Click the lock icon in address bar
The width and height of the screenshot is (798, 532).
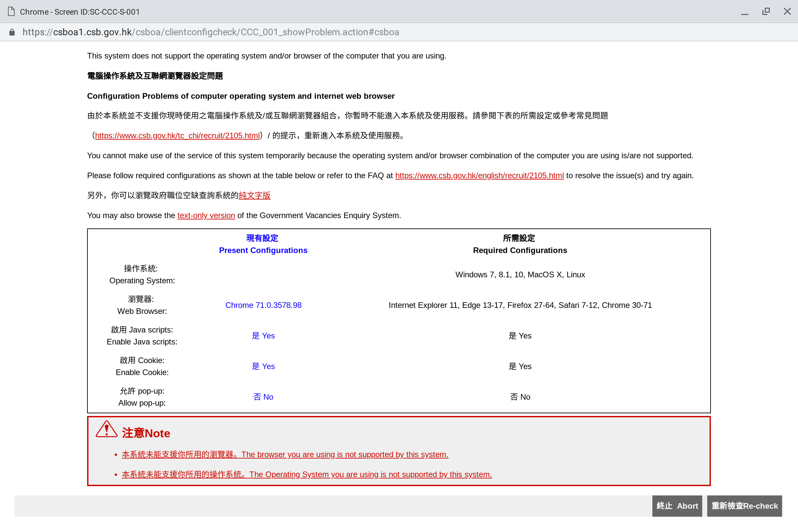(12, 32)
